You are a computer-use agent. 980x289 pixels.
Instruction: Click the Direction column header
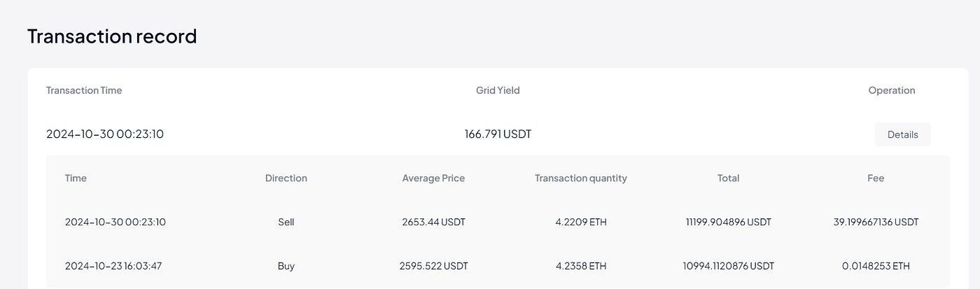[x=286, y=178]
